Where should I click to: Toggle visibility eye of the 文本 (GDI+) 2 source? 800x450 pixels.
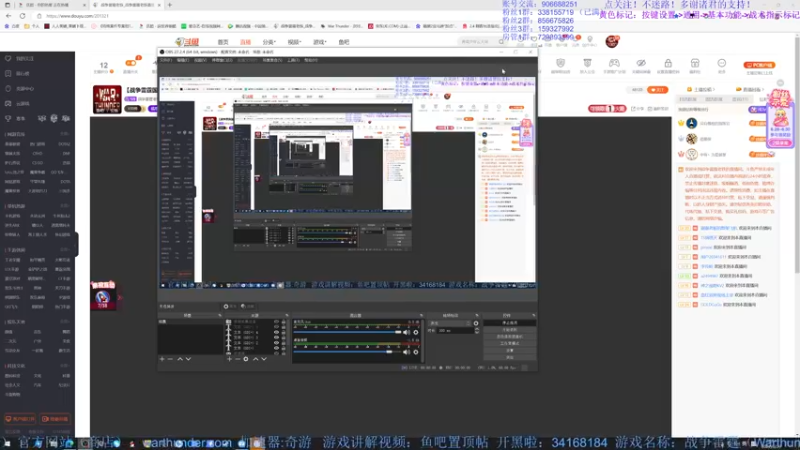point(277,343)
